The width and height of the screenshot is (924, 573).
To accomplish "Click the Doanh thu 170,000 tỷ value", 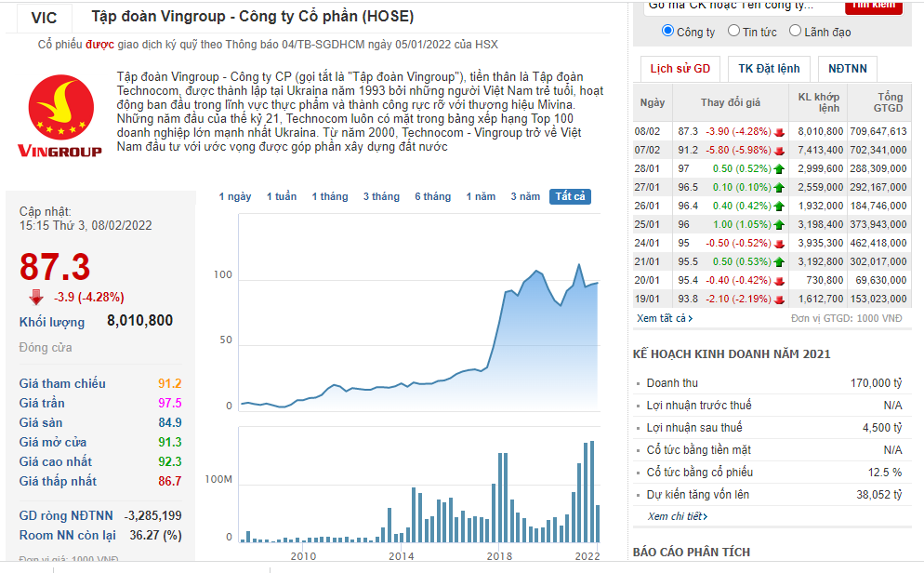I will tap(876, 383).
